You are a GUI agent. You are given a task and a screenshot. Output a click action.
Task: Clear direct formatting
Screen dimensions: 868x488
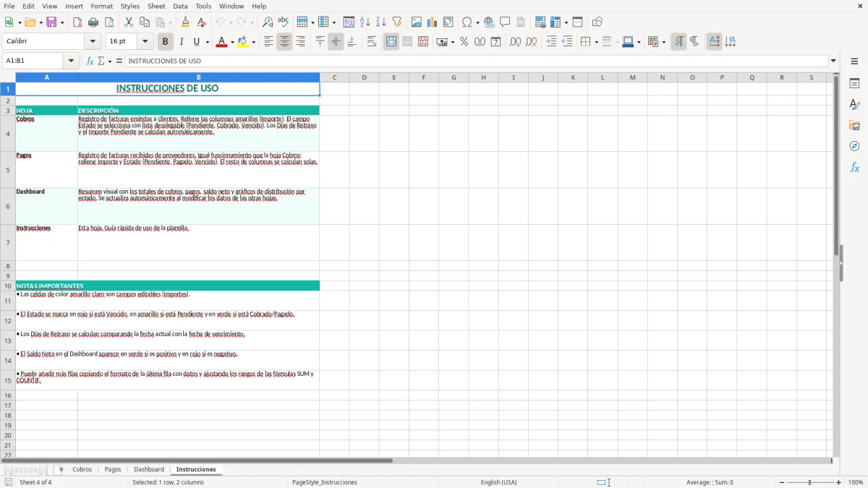202,22
